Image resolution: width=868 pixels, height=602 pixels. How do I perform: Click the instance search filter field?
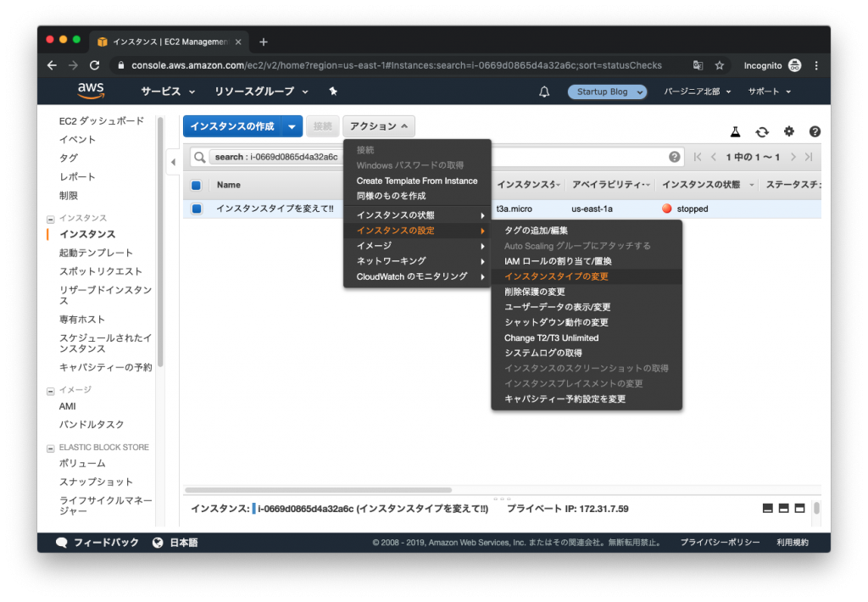pos(437,158)
